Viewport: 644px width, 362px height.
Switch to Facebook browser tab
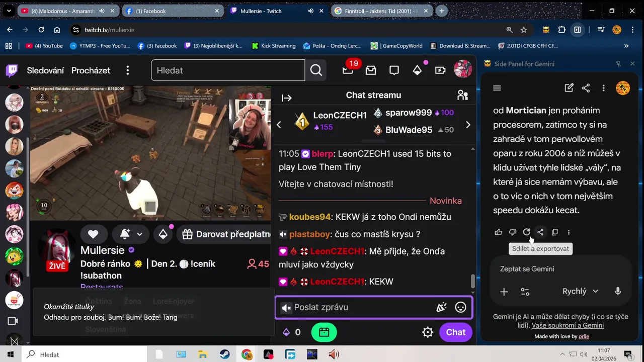[173, 11]
